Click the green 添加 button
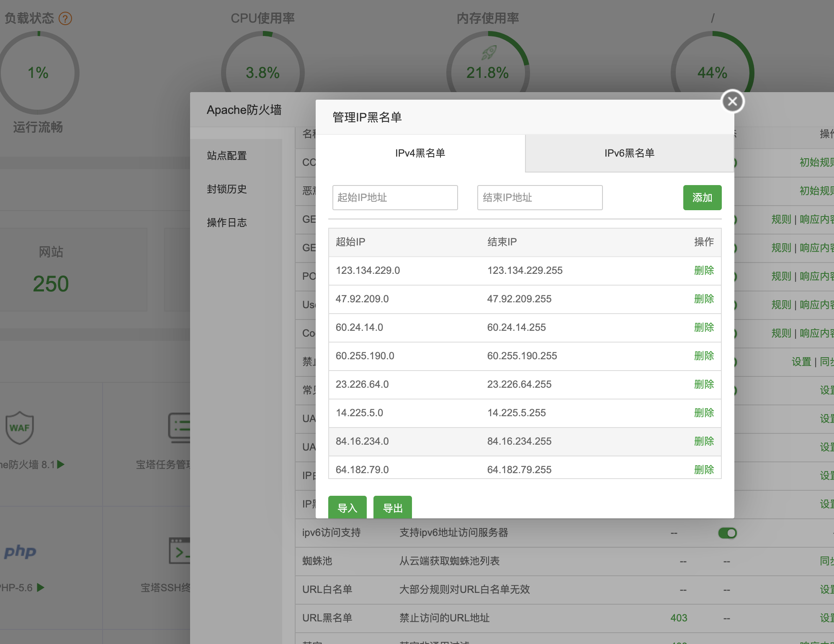 702,198
